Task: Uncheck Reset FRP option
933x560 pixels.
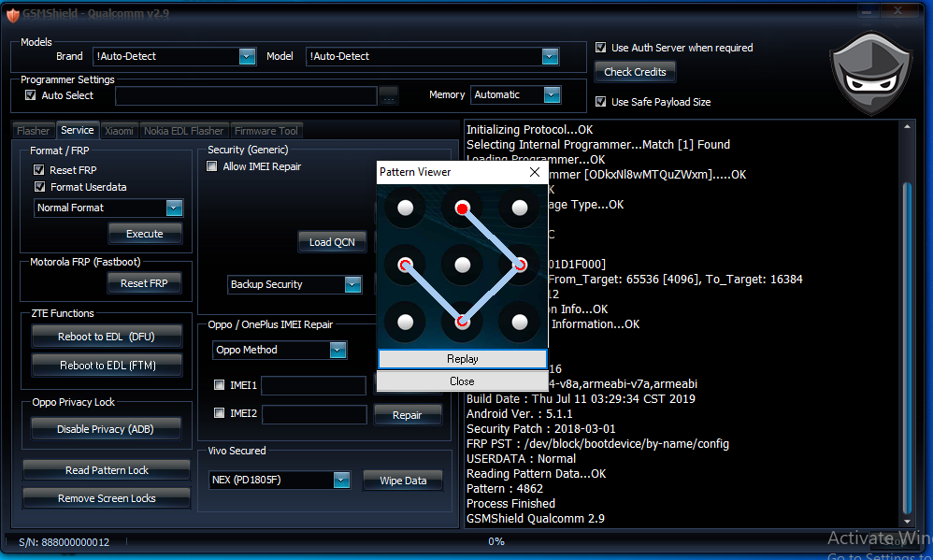Action: (39, 170)
